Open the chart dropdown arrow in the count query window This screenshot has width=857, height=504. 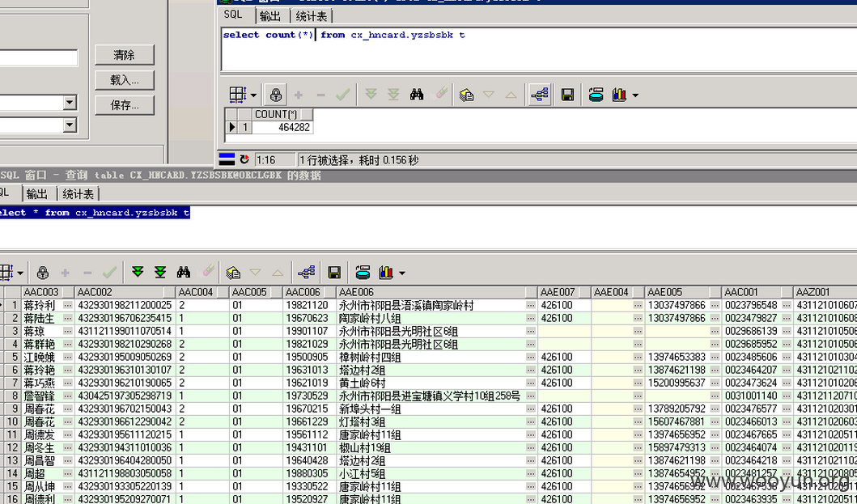(x=635, y=95)
